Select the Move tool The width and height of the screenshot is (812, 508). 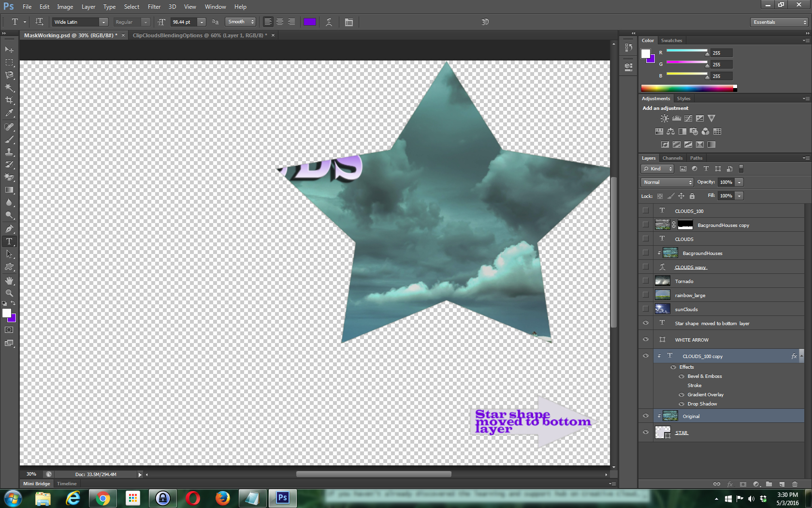tap(9, 49)
